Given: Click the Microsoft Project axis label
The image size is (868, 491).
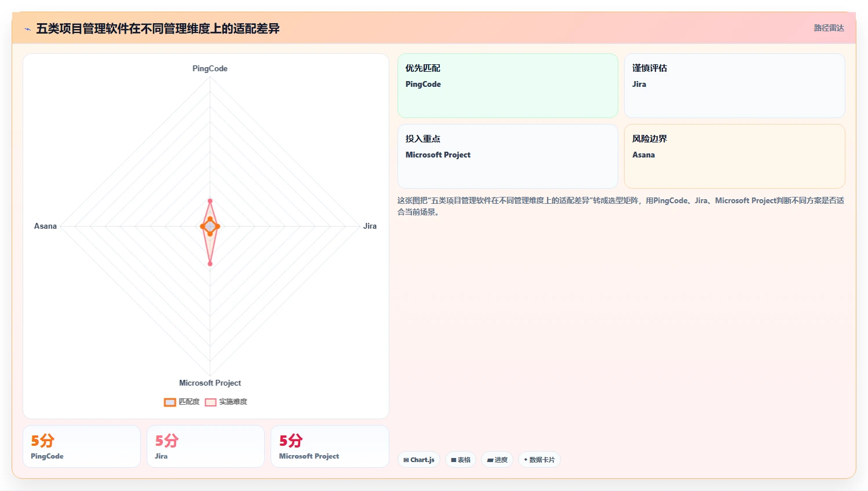Looking at the screenshot, I should click(x=210, y=383).
